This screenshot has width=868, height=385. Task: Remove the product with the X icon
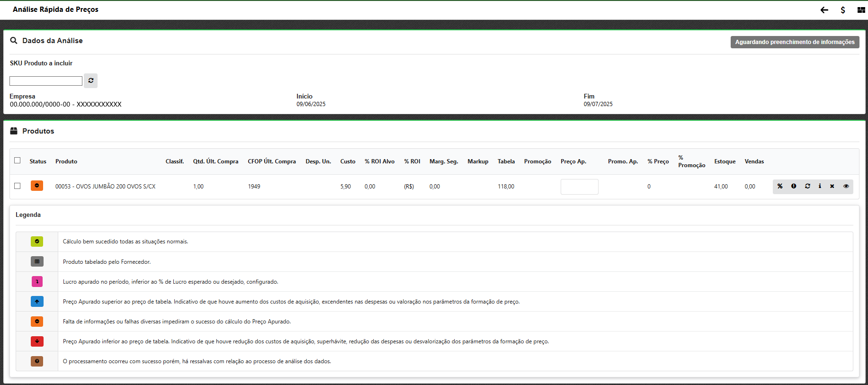[x=832, y=186]
